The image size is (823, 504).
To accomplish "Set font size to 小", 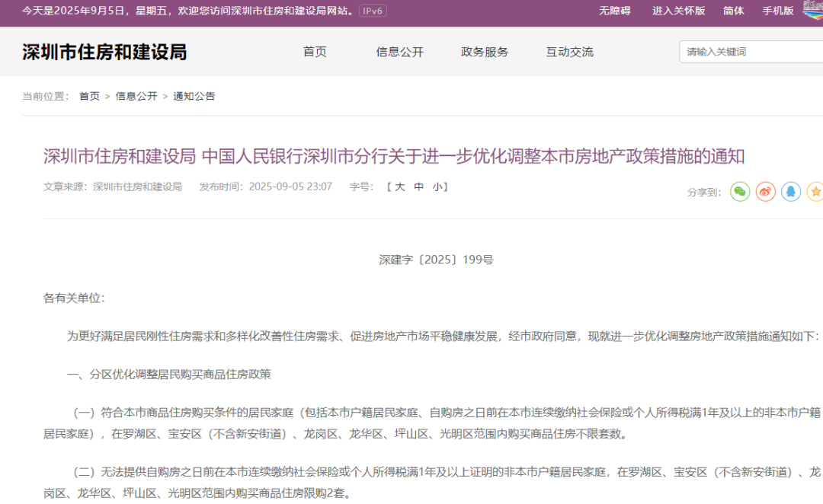I will pos(437,187).
